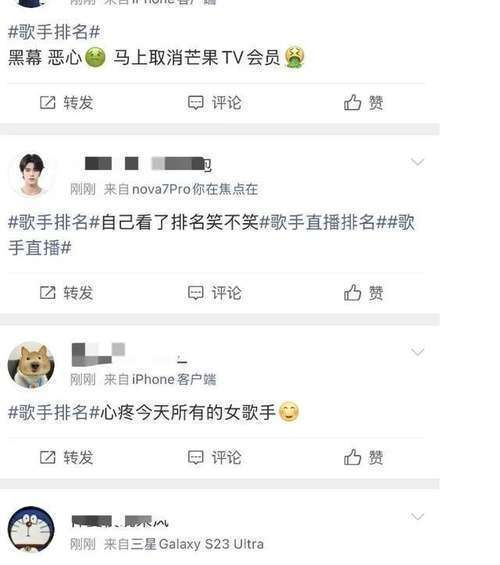Viewport: 500px width, 565px height.
Task: Tap the nova7Pro你在焦点在 source label
Action: click(195, 189)
